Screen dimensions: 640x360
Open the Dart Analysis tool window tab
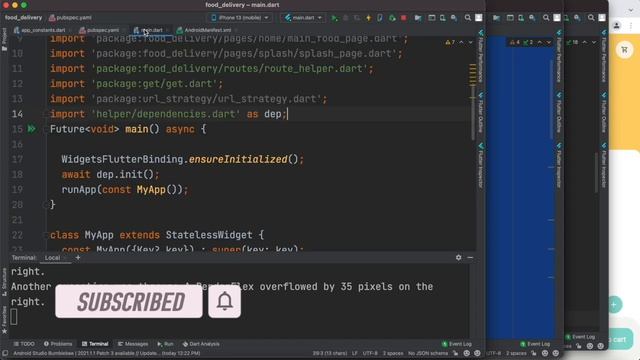201,344
